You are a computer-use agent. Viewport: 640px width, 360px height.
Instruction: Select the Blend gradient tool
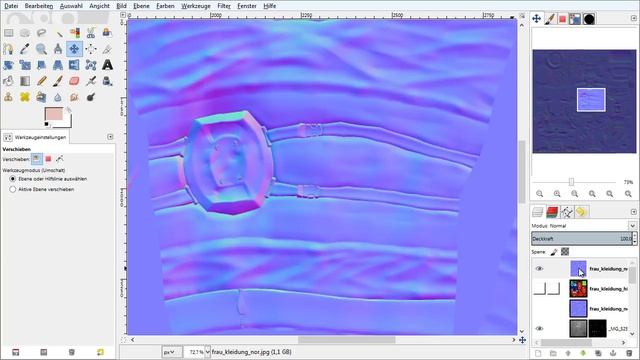tap(25, 81)
